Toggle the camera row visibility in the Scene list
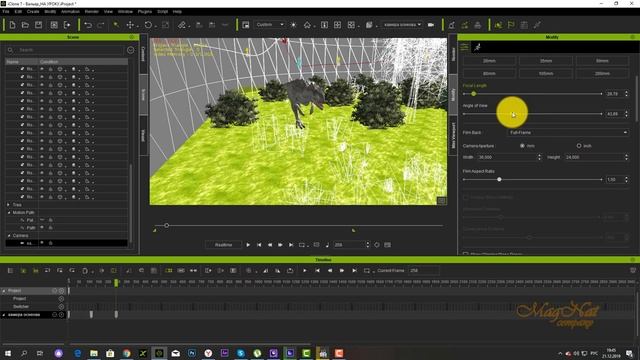Screen dimensions: 640x360 coord(42,243)
